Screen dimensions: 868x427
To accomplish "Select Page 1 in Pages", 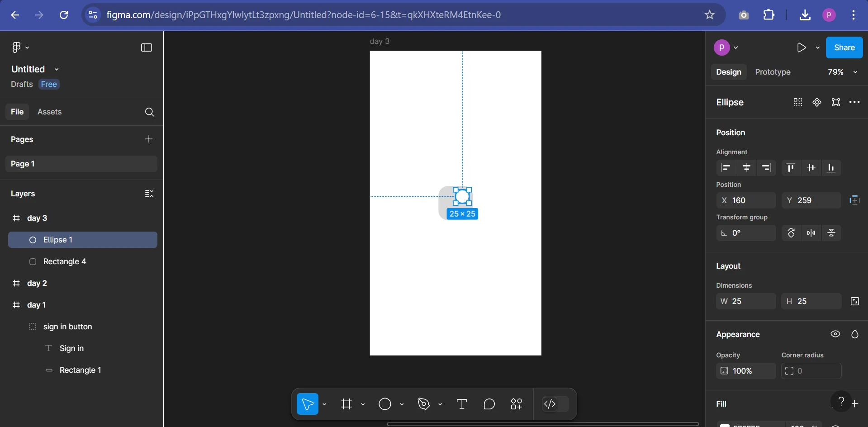I will 81,164.
